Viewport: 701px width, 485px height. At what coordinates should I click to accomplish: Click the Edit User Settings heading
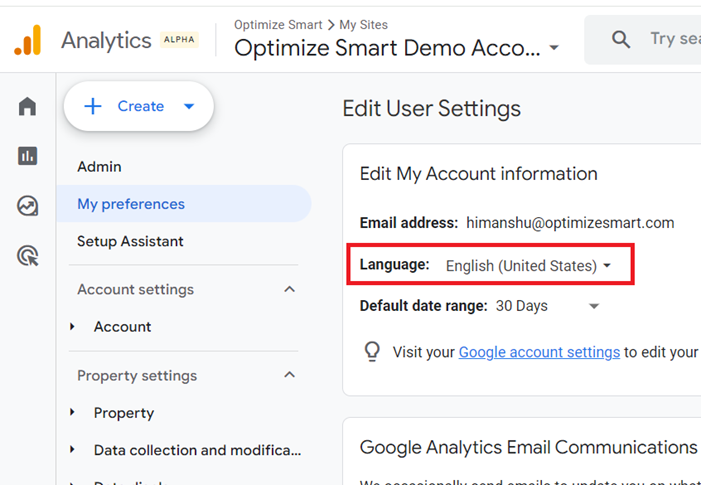click(431, 109)
